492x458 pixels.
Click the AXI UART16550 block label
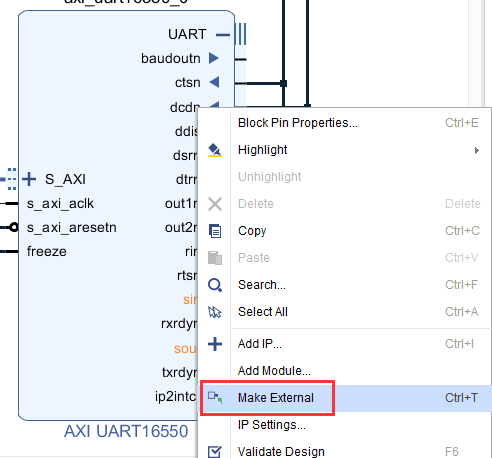(x=126, y=431)
